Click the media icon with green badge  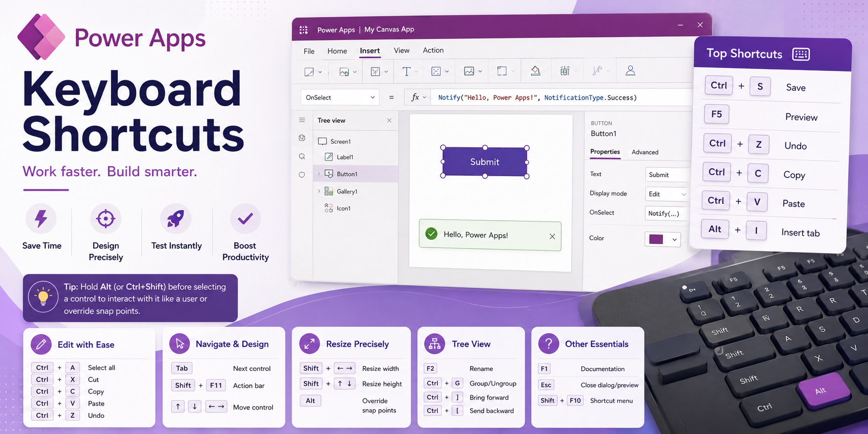click(344, 72)
